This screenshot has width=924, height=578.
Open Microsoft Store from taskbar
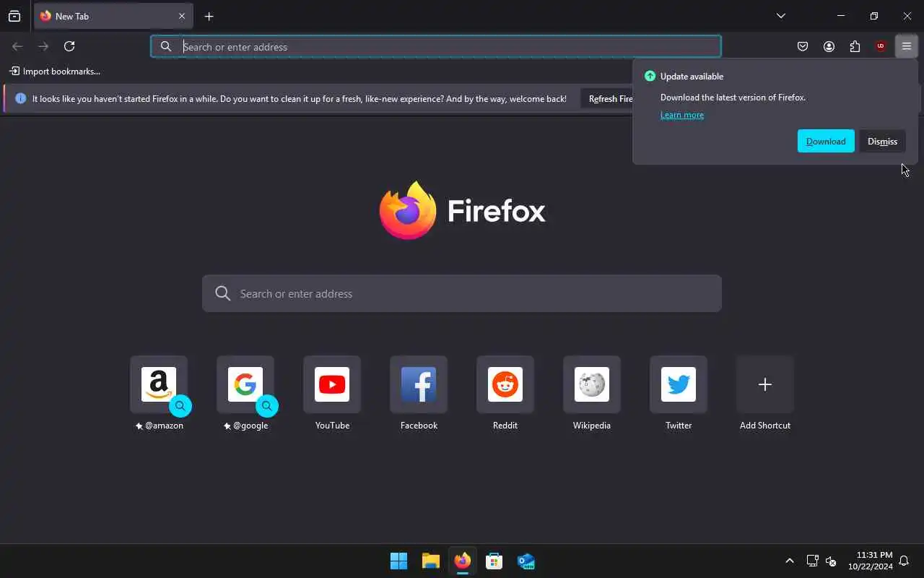pyautogui.click(x=494, y=561)
